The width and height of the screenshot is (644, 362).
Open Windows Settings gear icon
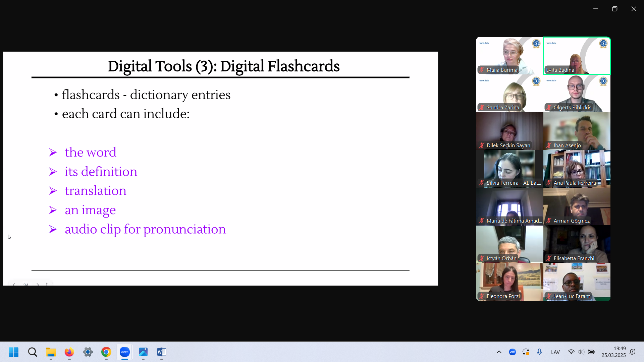coord(88,352)
